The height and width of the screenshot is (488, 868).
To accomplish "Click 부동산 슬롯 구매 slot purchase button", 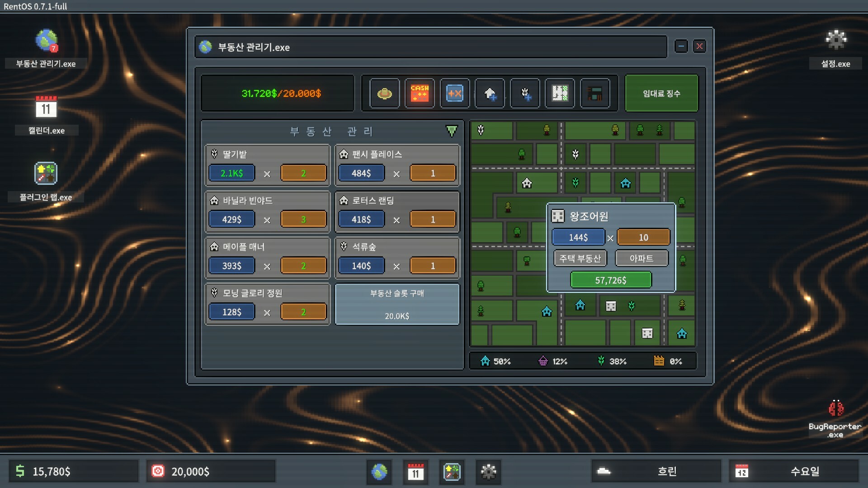I will coord(397,304).
